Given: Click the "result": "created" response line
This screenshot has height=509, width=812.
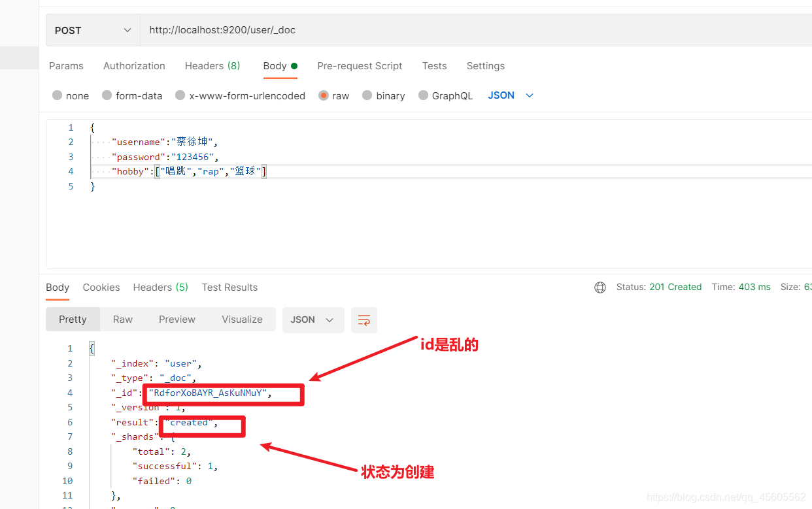Looking at the screenshot, I should 165,422.
